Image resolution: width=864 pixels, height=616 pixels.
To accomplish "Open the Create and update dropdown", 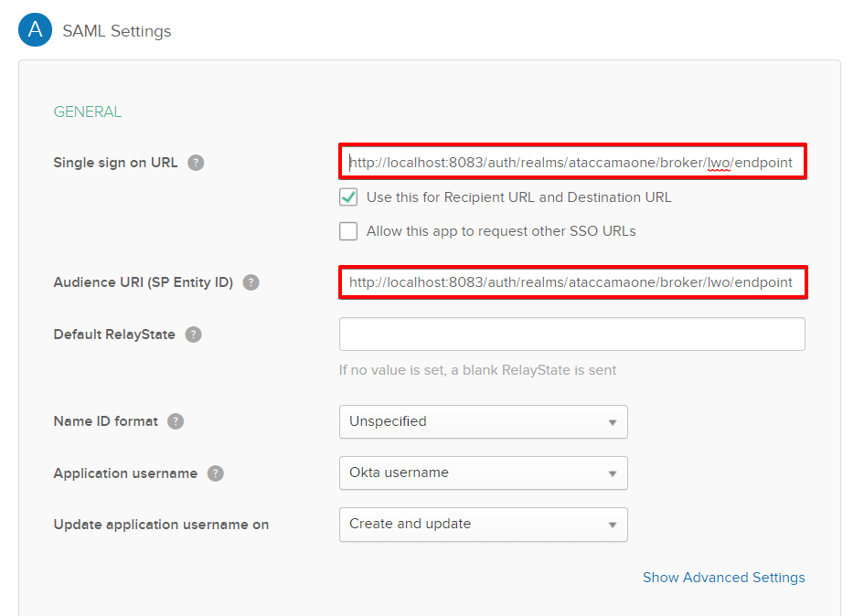I will pyautogui.click(x=483, y=525).
